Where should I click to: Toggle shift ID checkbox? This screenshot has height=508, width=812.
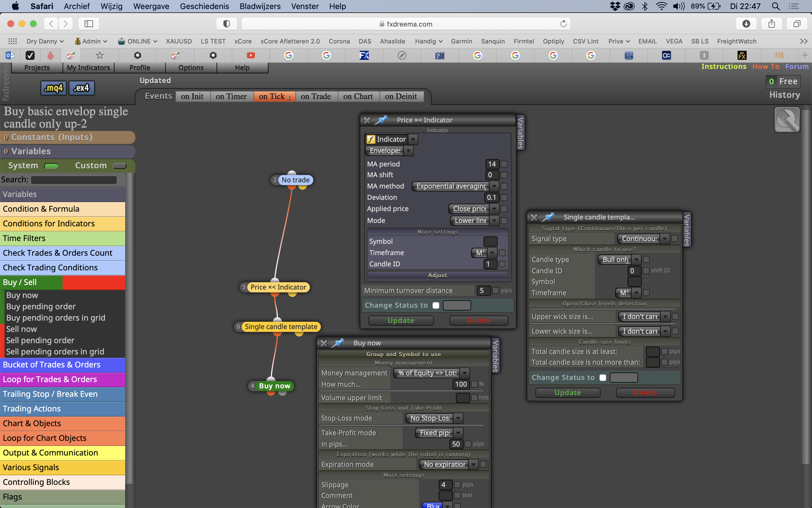pyautogui.click(x=646, y=270)
